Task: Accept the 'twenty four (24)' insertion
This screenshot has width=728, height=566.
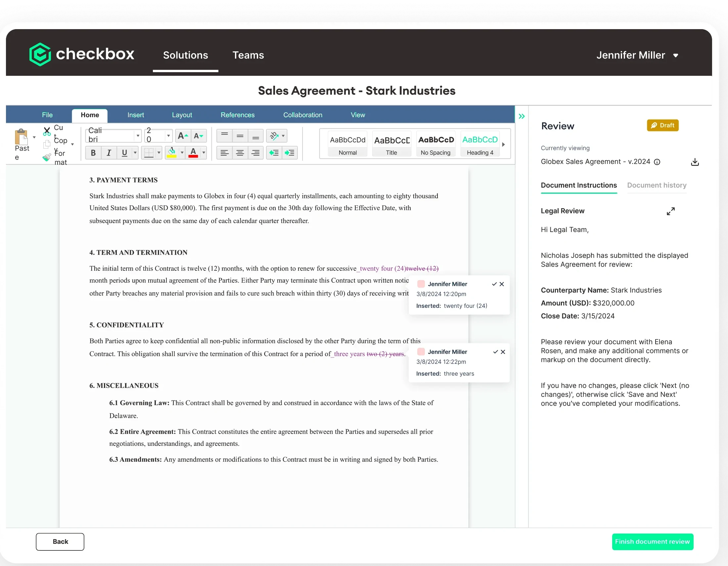Action: [494, 284]
